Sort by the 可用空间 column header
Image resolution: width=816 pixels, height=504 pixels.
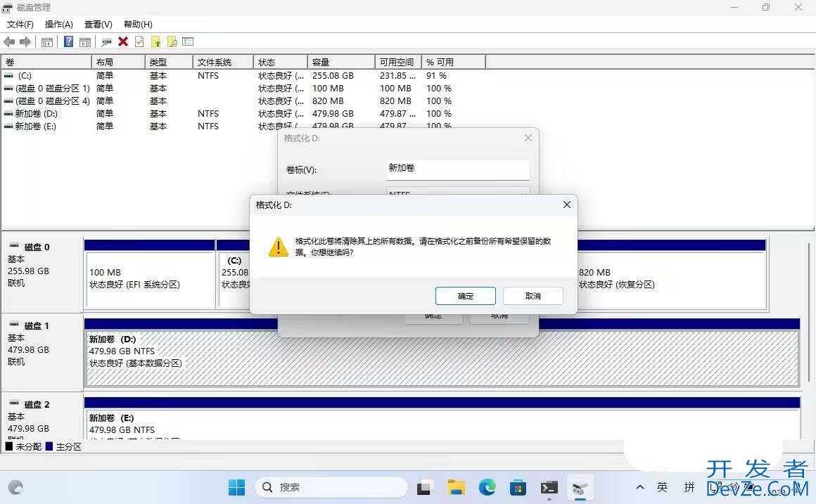click(398, 62)
